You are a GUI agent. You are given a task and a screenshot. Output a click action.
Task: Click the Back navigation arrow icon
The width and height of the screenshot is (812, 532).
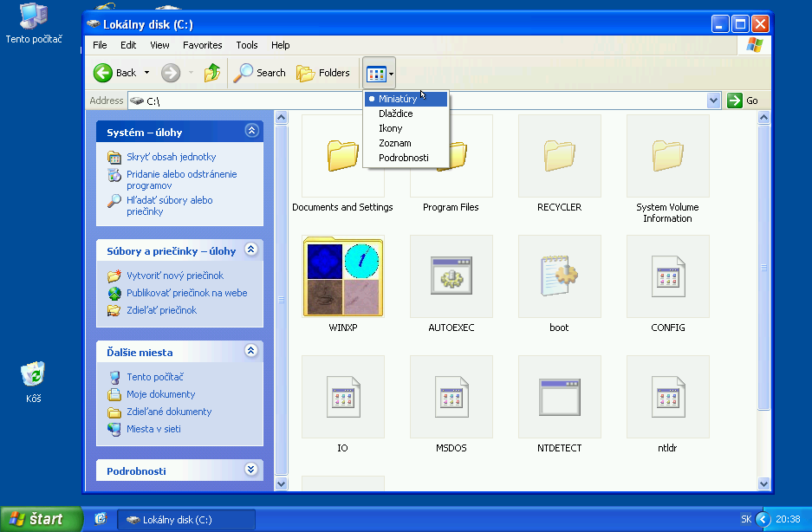click(104, 74)
